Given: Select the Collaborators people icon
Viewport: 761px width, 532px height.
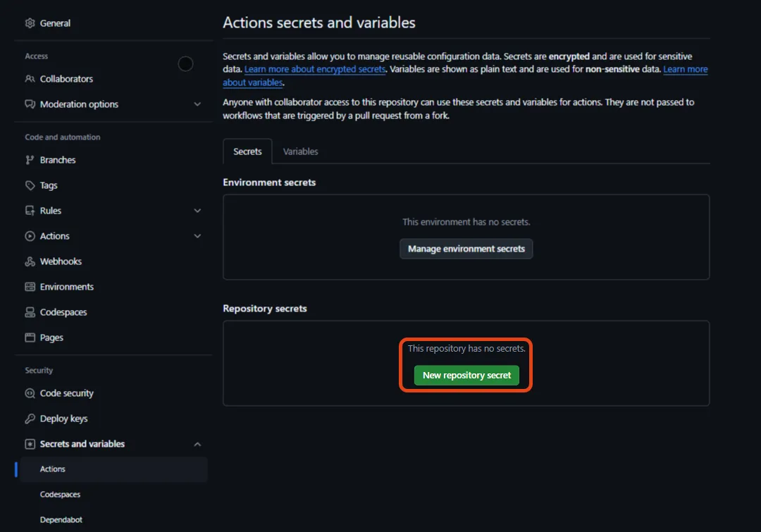Looking at the screenshot, I should click(x=30, y=79).
